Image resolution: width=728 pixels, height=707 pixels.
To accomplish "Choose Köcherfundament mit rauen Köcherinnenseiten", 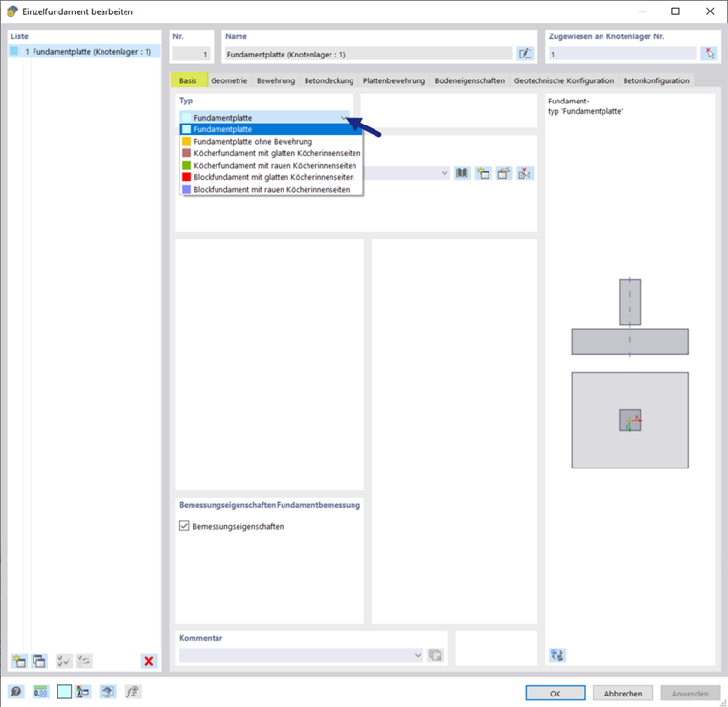I will click(271, 166).
